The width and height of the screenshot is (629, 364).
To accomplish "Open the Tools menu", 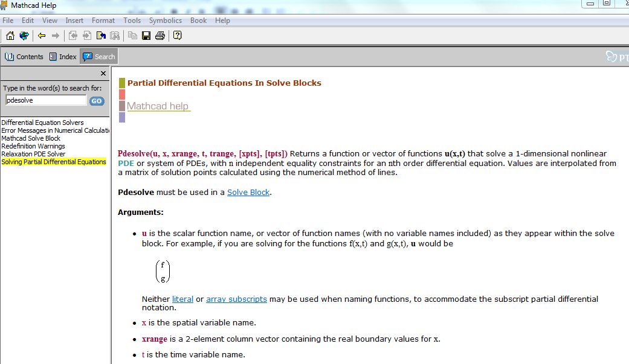I will click(132, 21).
